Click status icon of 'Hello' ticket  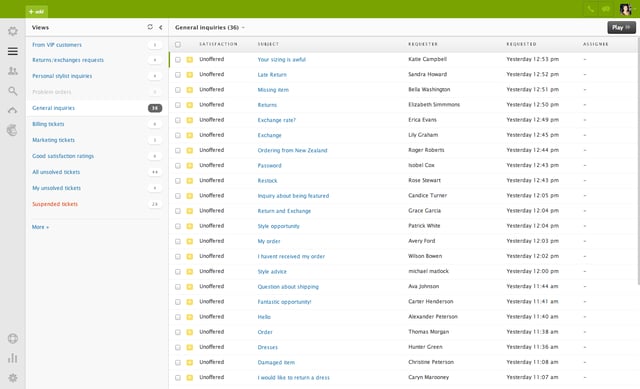[190, 317]
